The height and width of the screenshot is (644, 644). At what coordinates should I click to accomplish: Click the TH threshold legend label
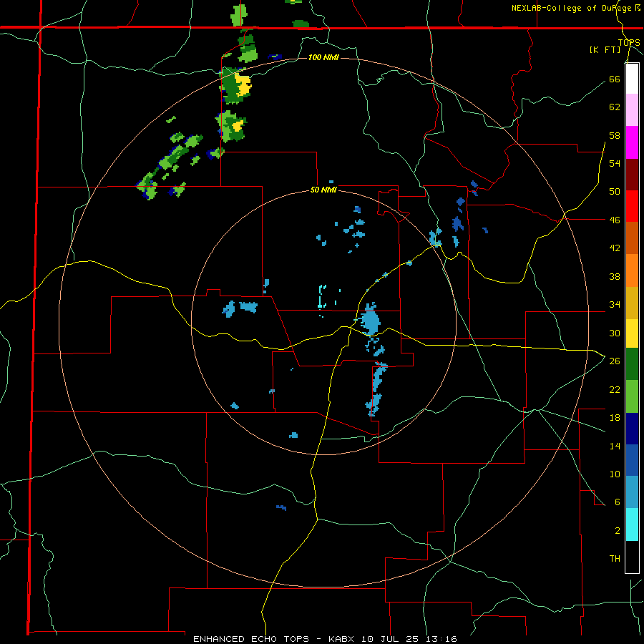(615, 559)
